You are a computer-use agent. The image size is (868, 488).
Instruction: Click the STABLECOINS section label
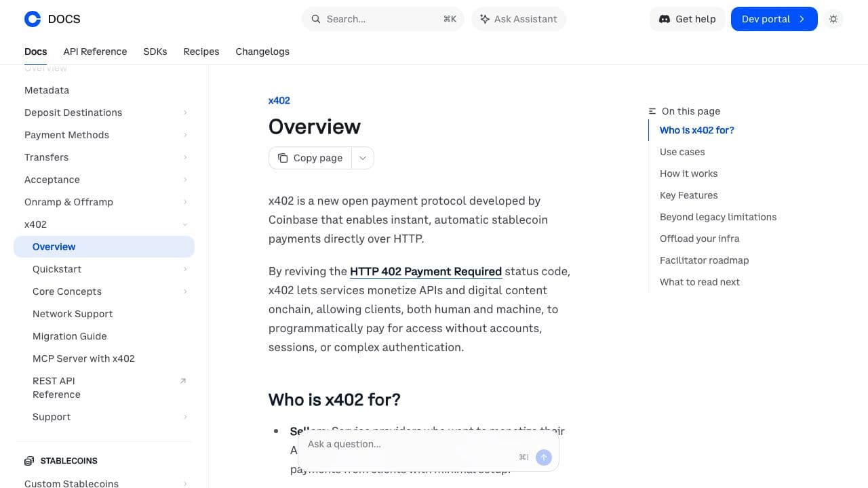coord(69,461)
